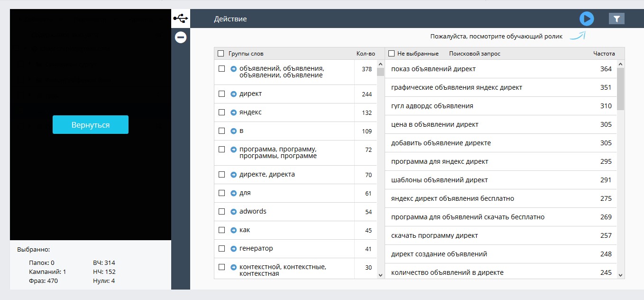Viewport: 644px width, 300px height.
Task: Click arrow icon next to директ group
Action: tap(233, 94)
